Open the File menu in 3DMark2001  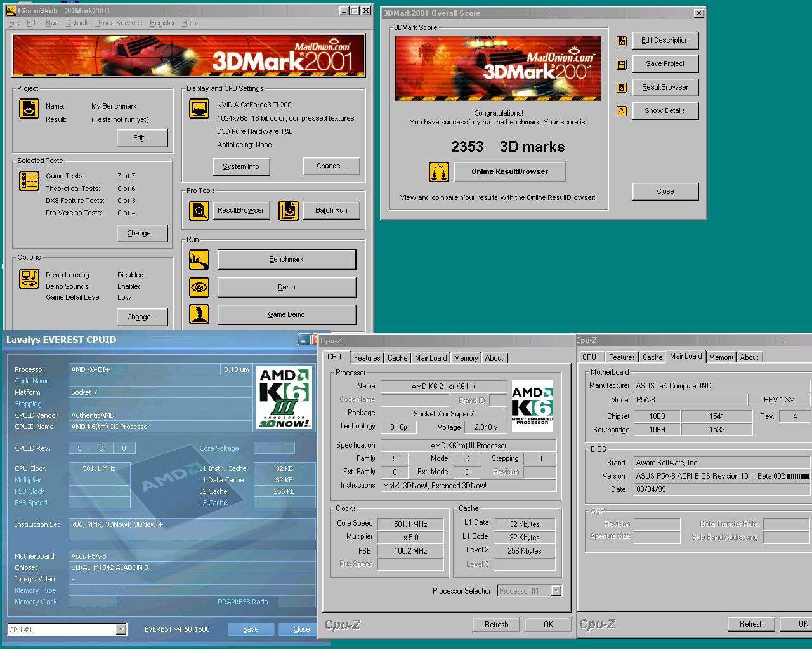click(x=14, y=23)
